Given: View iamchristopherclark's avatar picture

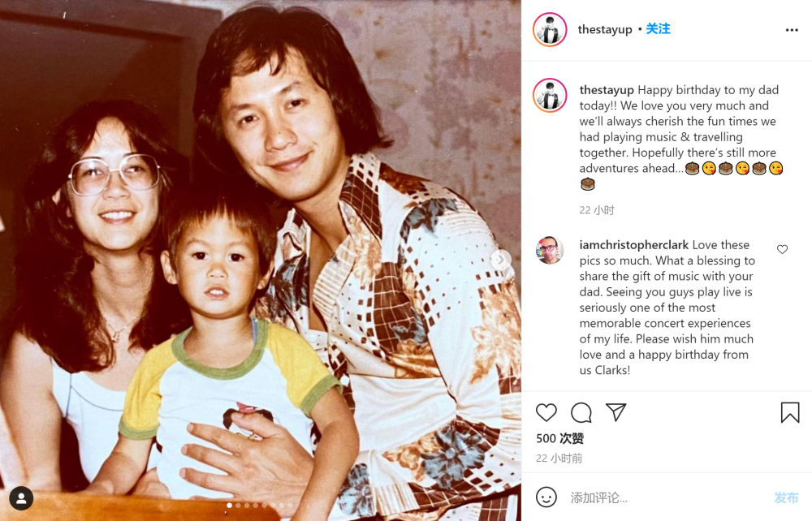Looking at the screenshot, I should pos(550,251).
